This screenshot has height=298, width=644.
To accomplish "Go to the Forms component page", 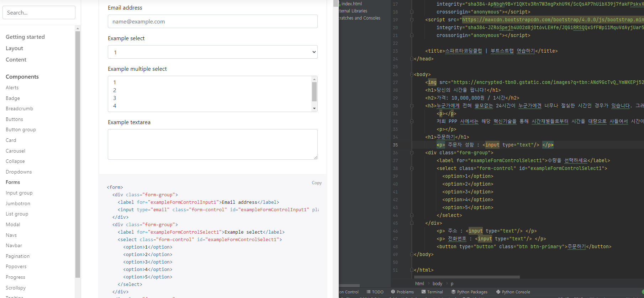I will click(x=13, y=182).
